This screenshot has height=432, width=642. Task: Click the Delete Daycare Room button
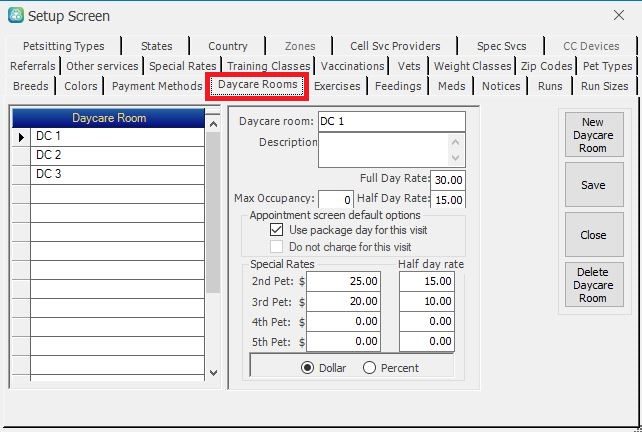pos(592,285)
